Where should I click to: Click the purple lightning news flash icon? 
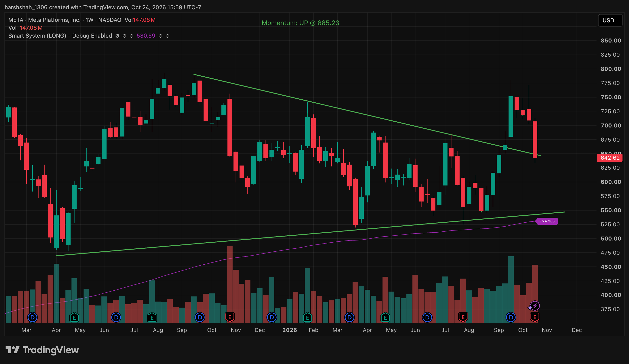(535, 306)
